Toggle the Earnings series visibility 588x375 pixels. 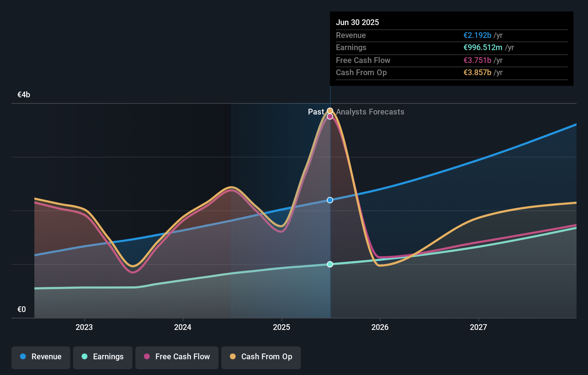pyautogui.click(x=103, y=357)
